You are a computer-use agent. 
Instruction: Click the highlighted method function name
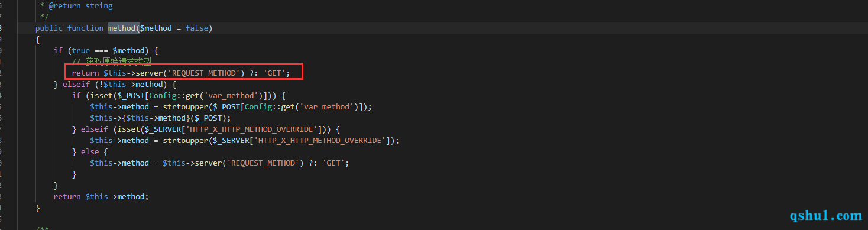pos(122,28)
